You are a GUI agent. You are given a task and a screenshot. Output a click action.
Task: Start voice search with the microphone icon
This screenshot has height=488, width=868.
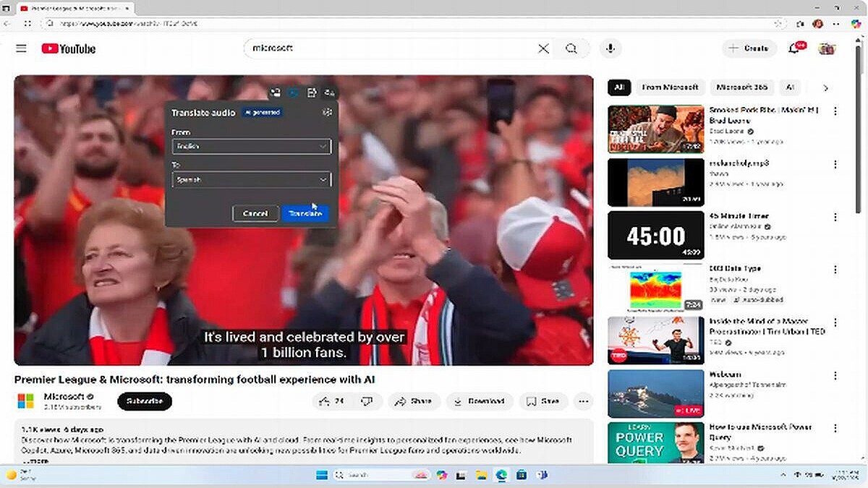(610, 48)
